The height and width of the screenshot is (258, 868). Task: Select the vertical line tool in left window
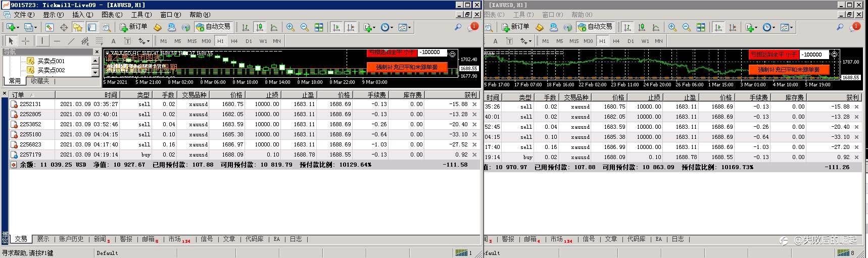point(42,41)
